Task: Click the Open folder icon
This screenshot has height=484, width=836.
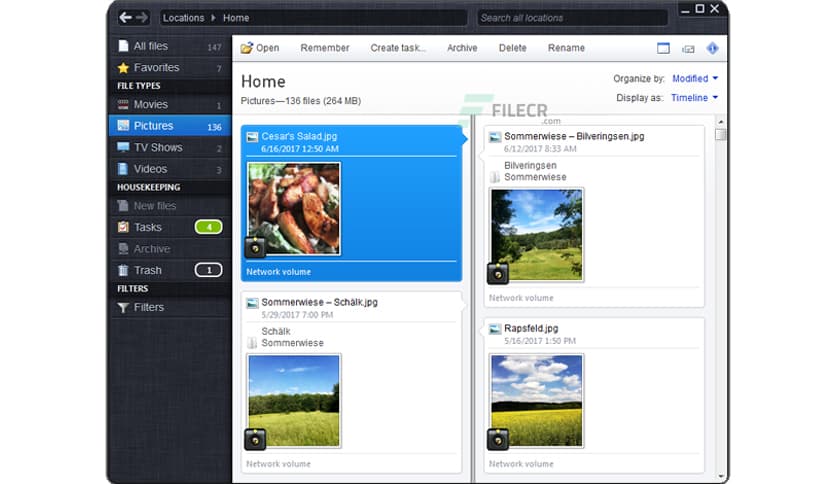Action: tap(246, 48)
